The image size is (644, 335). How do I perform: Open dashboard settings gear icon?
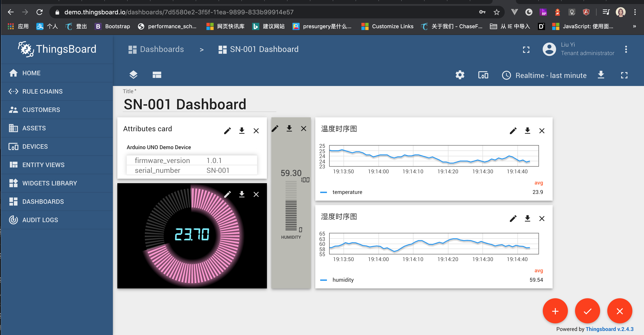point(460,75)
